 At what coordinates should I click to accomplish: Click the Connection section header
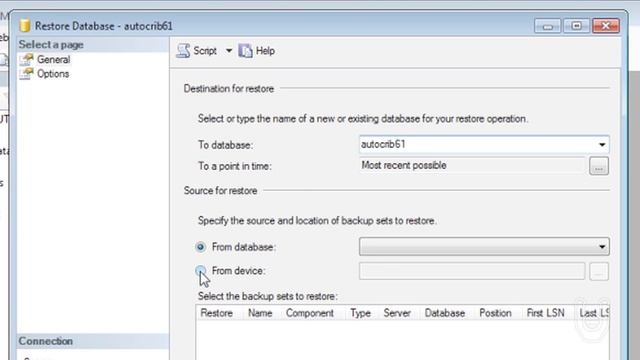93,341
